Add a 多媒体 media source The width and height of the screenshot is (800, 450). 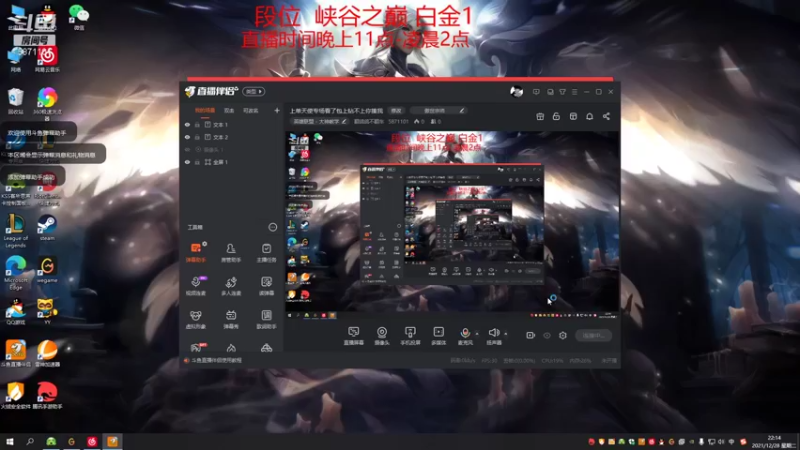tap(439, 336)
